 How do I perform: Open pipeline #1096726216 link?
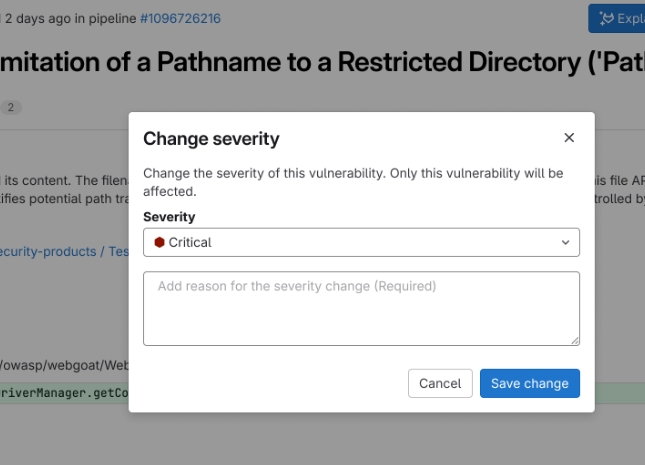click(180, 18)
